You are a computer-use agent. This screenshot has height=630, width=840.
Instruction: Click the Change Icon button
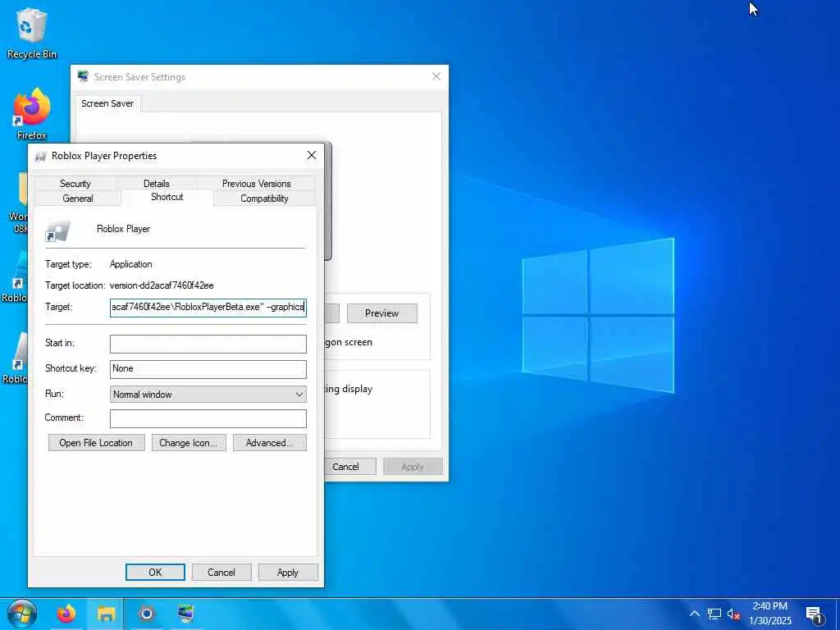point(189,442)
